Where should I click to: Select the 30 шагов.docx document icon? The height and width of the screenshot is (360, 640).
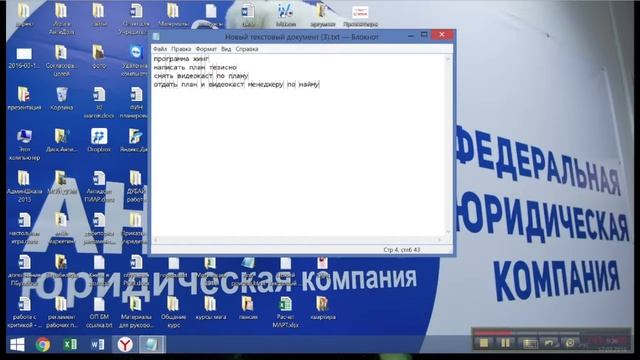pyautogui.click(x=99, y=103)
